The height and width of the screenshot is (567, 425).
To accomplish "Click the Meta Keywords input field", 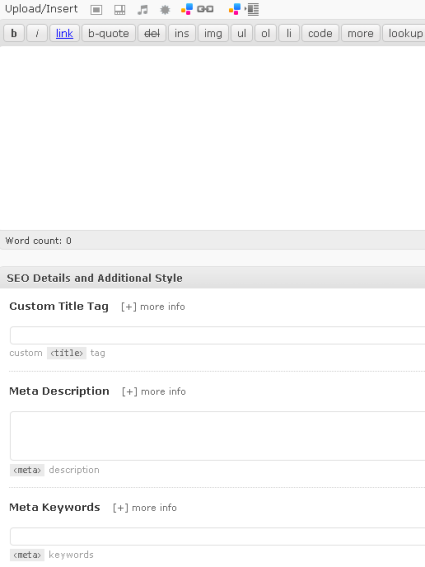I will pos(217,536).
